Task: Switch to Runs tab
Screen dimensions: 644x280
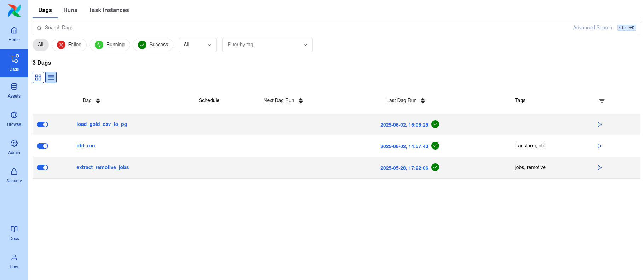Action: tap(70, 10)
